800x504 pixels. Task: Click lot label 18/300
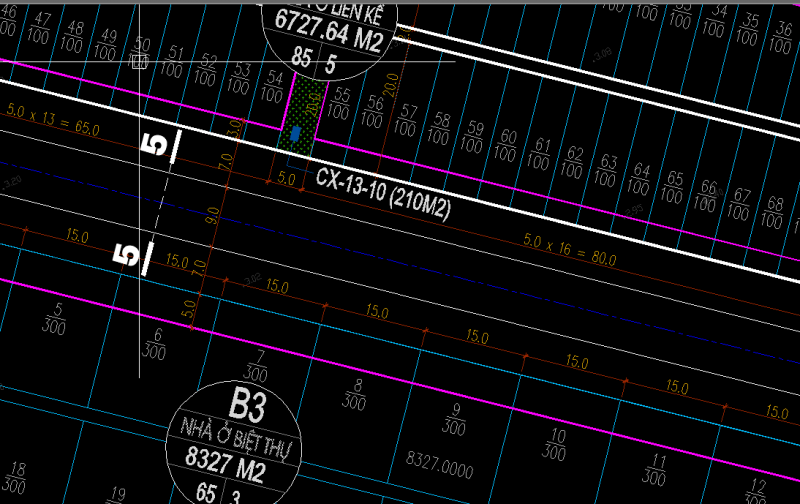(16, 478)
